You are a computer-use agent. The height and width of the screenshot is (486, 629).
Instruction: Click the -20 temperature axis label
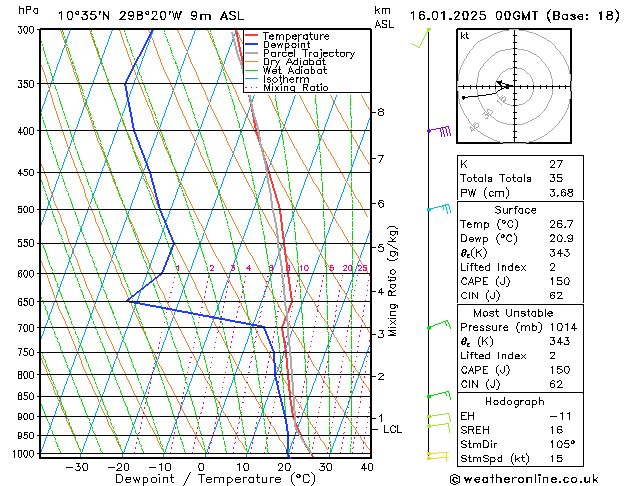coord(118,467)
